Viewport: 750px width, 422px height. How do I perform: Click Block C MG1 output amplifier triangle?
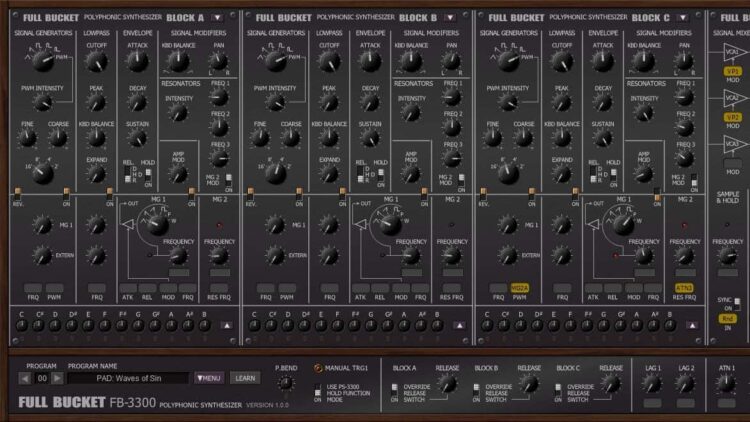tap(594, 223)
